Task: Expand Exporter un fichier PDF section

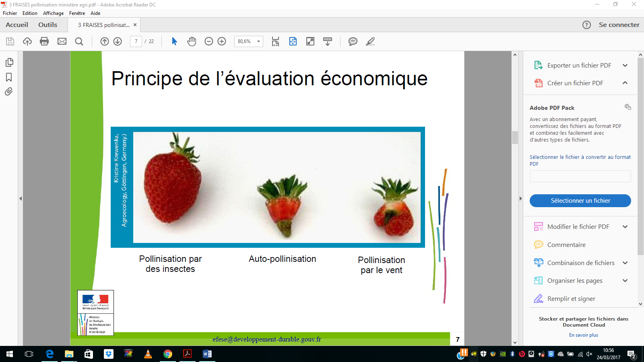Action: point(625,66)
